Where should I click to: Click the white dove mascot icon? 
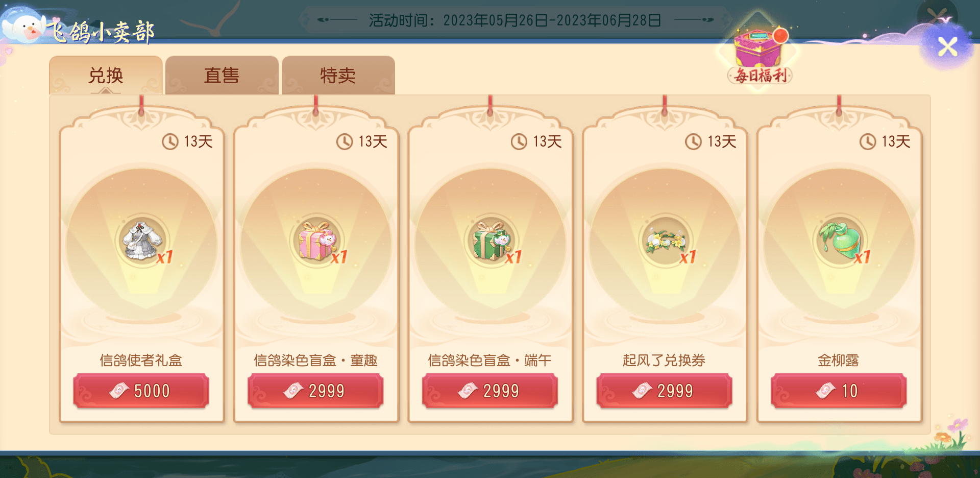point(26,27)
